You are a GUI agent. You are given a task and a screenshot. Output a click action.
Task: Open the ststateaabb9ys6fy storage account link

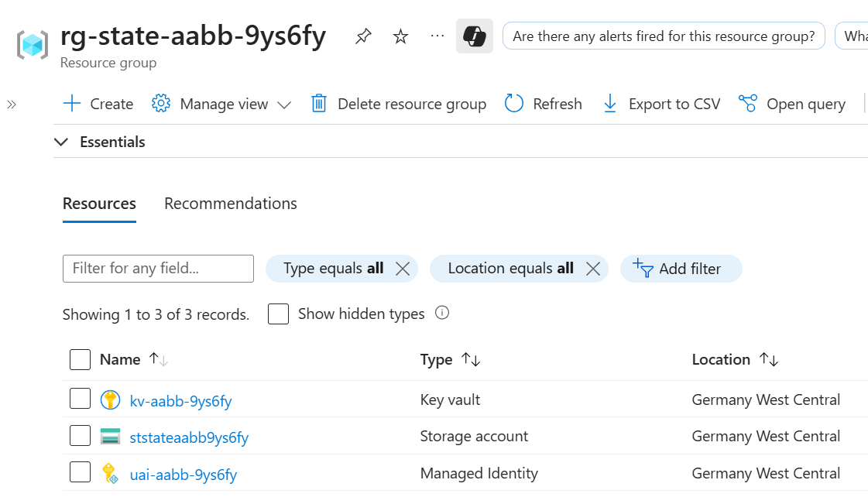[189, 437]
